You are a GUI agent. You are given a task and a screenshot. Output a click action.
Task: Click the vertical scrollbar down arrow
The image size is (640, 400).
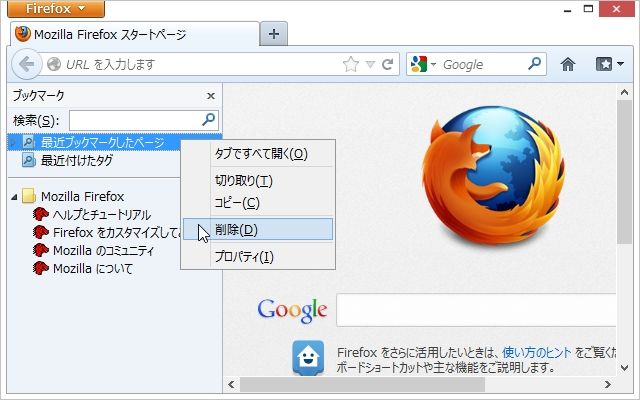624,368
